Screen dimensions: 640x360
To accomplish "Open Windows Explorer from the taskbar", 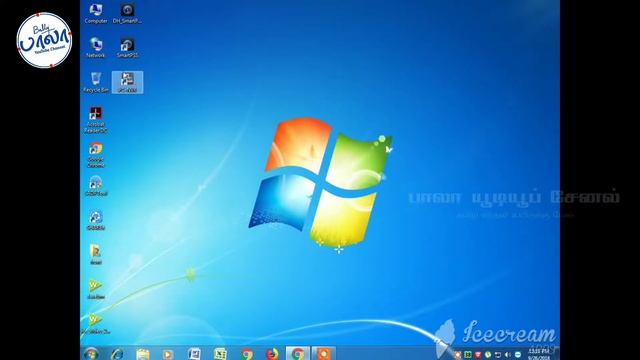I will point(143,353).
